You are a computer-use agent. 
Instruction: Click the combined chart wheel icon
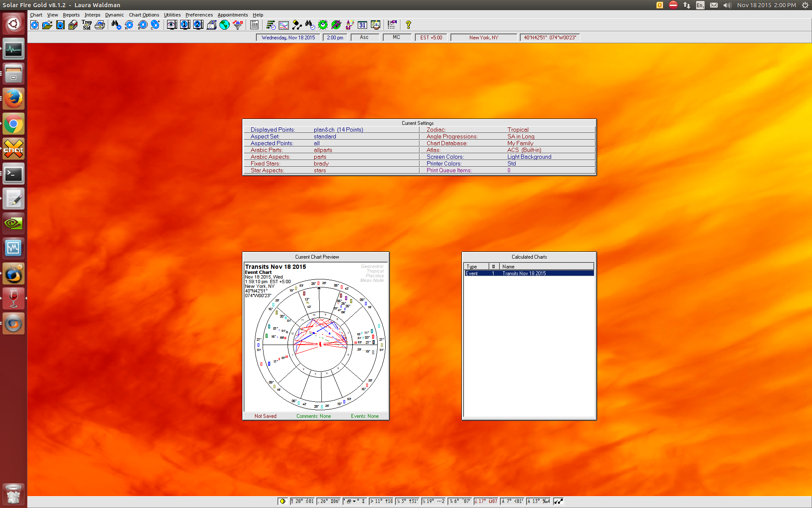pos(156,25)
